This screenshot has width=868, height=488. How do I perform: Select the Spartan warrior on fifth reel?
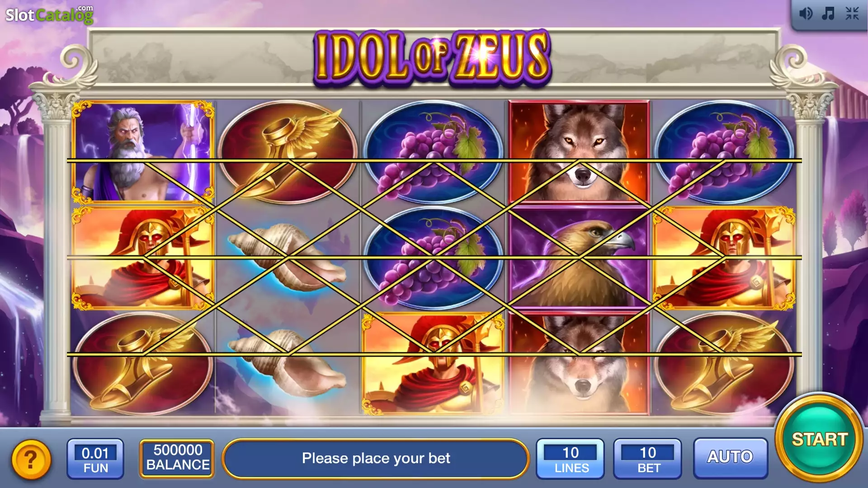724,258
